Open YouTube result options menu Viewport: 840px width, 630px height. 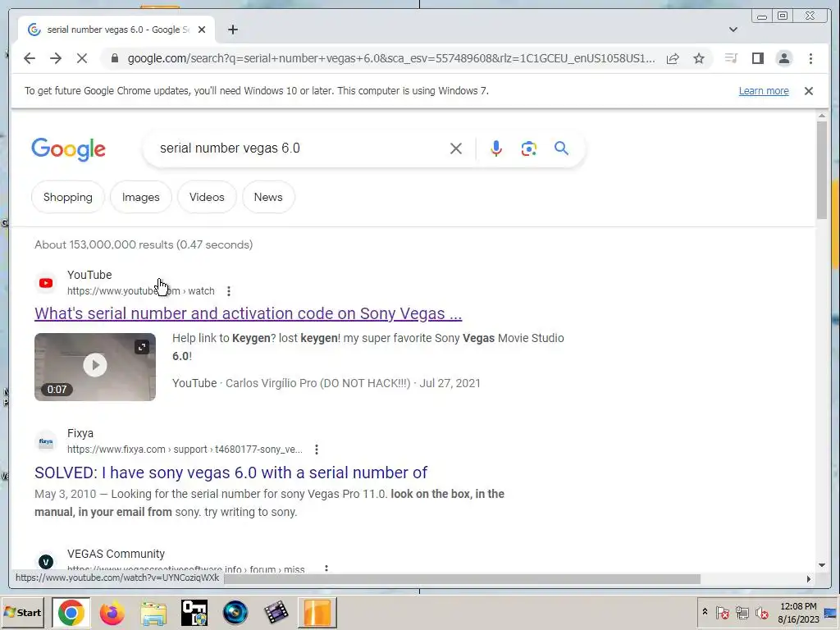(x=229, y=291)
